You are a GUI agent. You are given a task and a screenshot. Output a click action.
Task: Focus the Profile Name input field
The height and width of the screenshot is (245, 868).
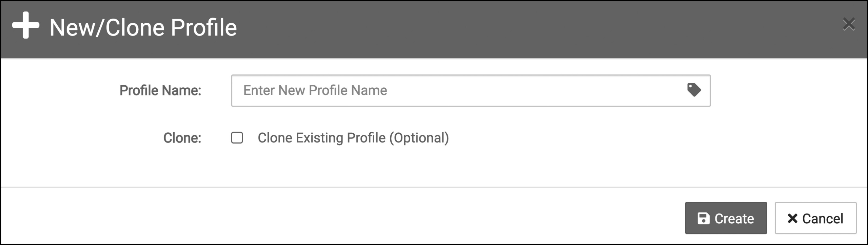tap(471, 91)
